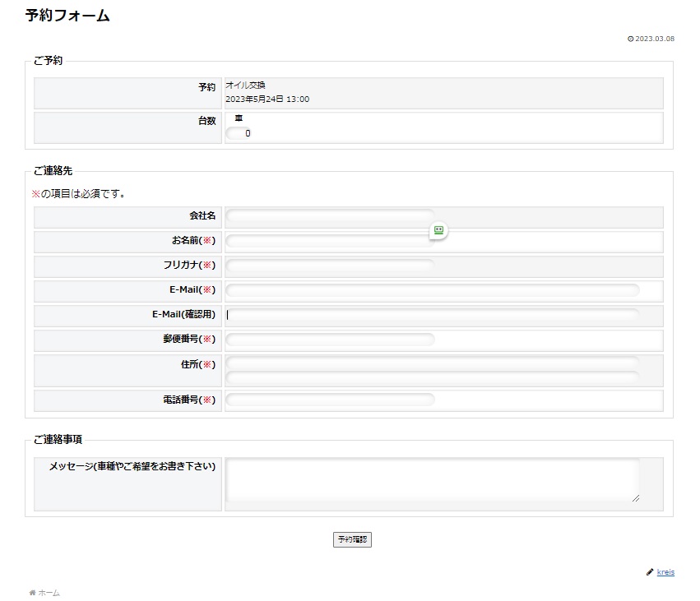Click the home icon in footer
This screenshot has width=700, height=601.
click(32, 593)
